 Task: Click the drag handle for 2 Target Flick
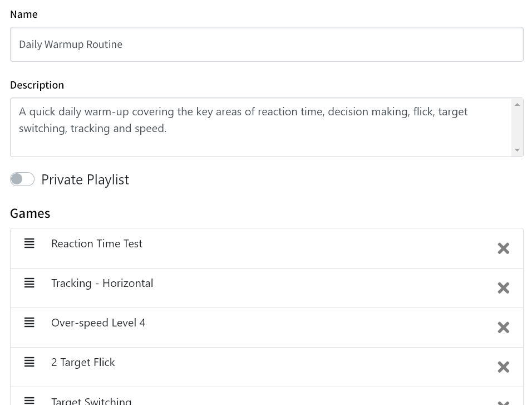(29, 362)
